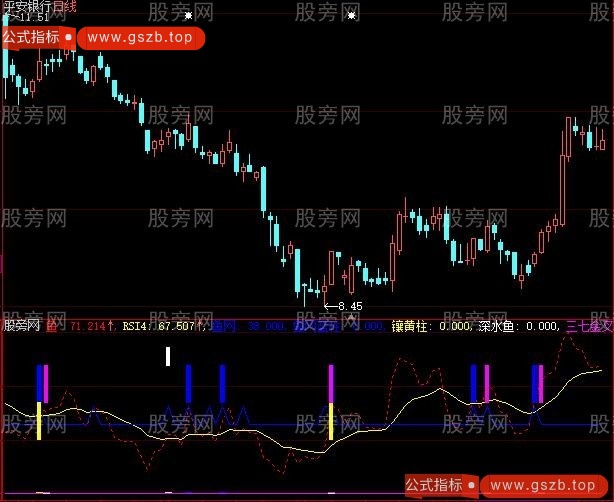Select the rightmost magenta signal bar
This screenshot has width=614, height=502.
(541, 384)
